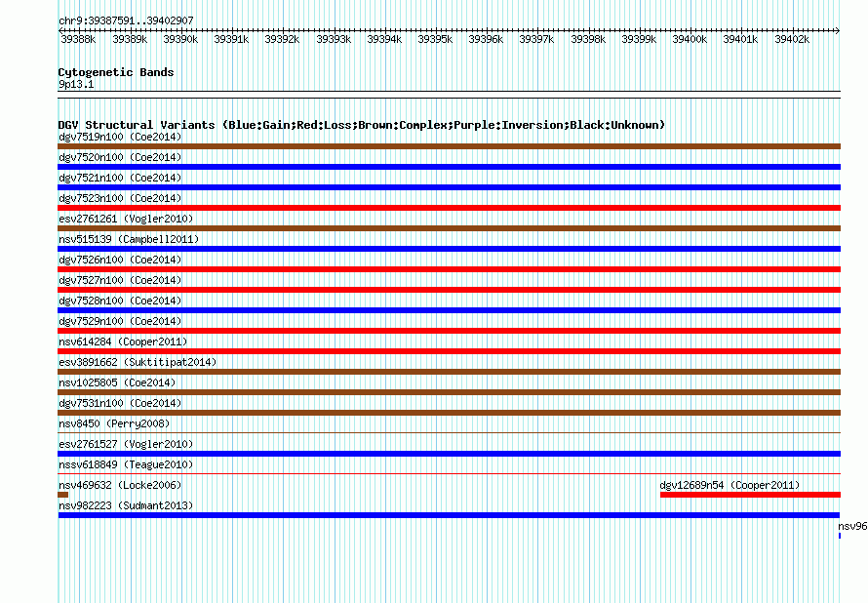Click the 39400k ruler position

click(x=690, y=39)
